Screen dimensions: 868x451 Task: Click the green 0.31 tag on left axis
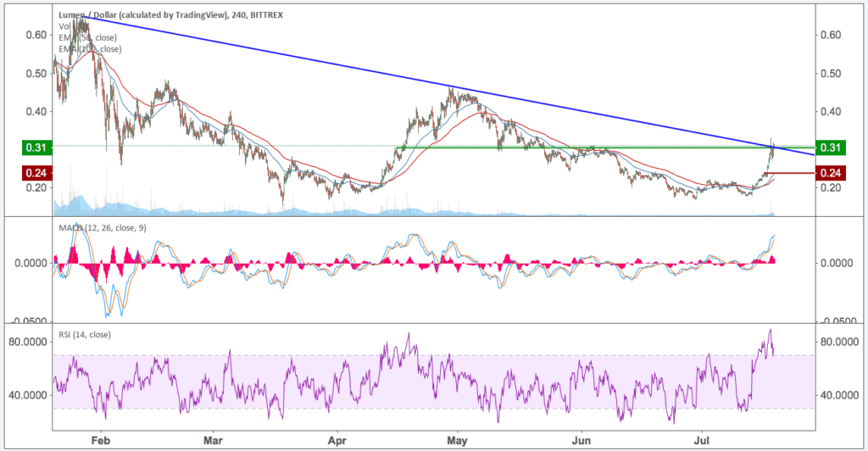[x=36, y=148]
